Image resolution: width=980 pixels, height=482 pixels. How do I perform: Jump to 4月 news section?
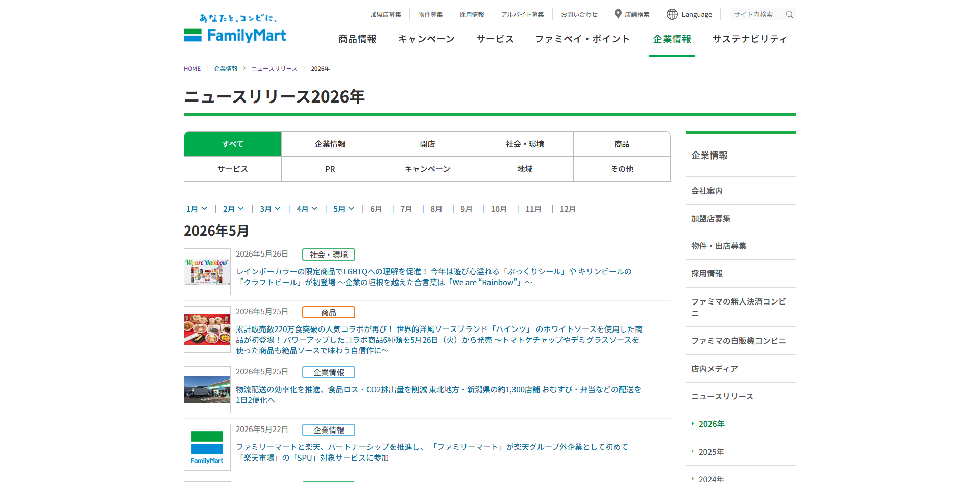click(x=307, y=209)
